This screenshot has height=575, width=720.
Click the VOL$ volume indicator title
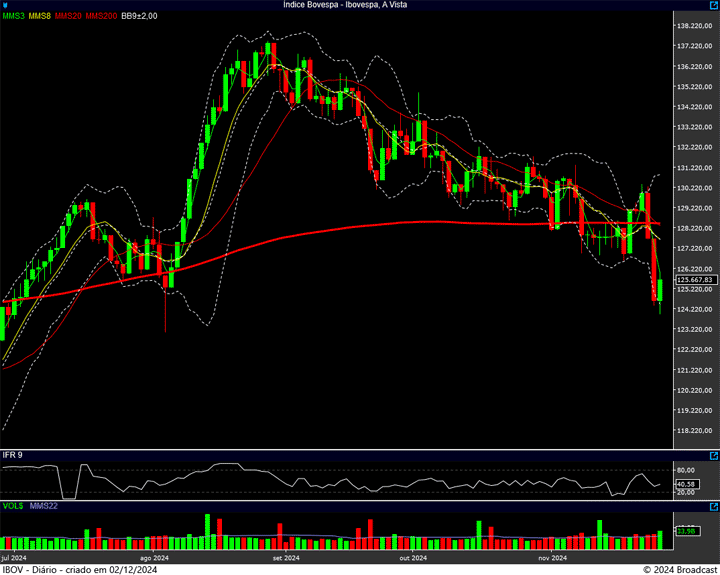13,506
